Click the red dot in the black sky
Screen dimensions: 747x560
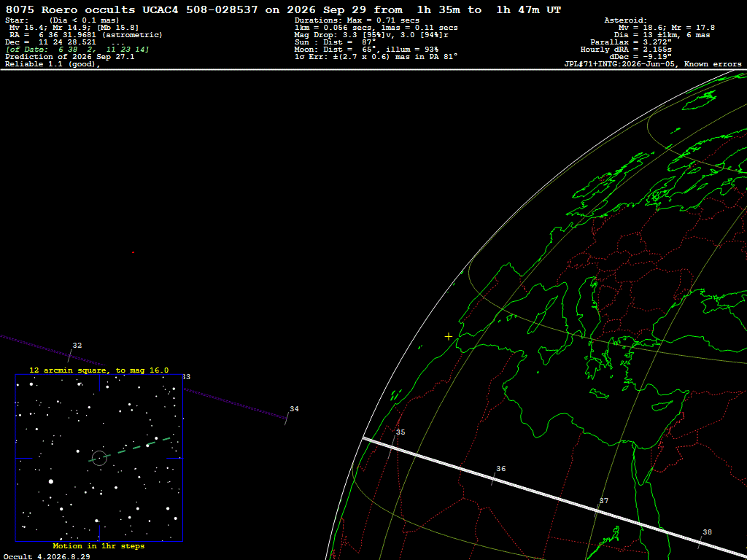point(133,252)
